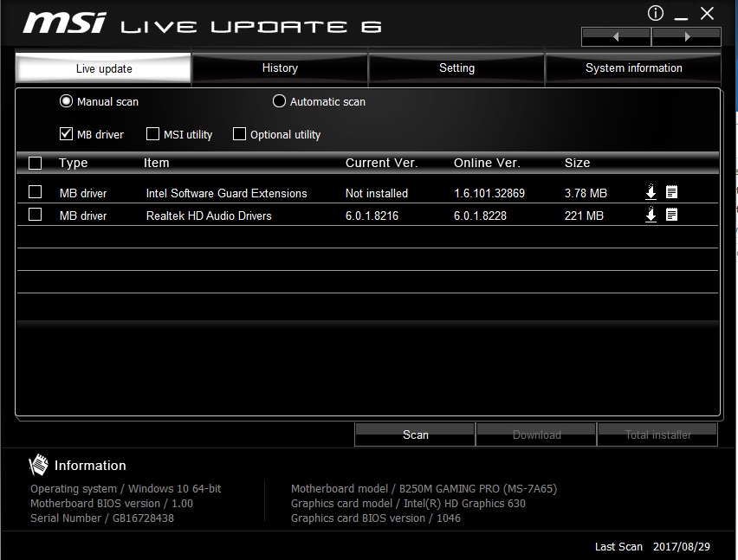Uncheck the MB driver filter checkbox
The width and height of the screenshot is (738, 560).
point(66,134)
